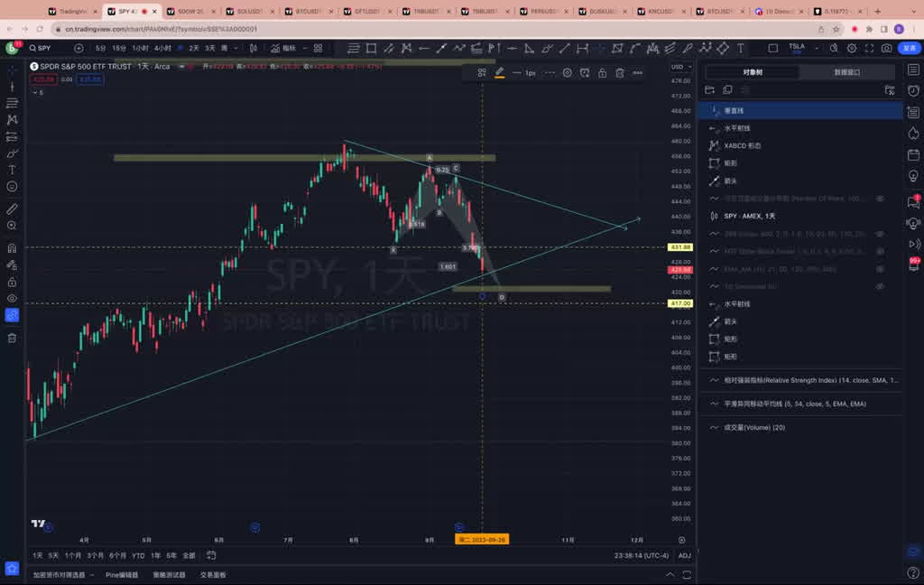Switch to the 数据窗口 tab
Screen dimensions: 924x585
pyautogui.click(x=846, y=72)
